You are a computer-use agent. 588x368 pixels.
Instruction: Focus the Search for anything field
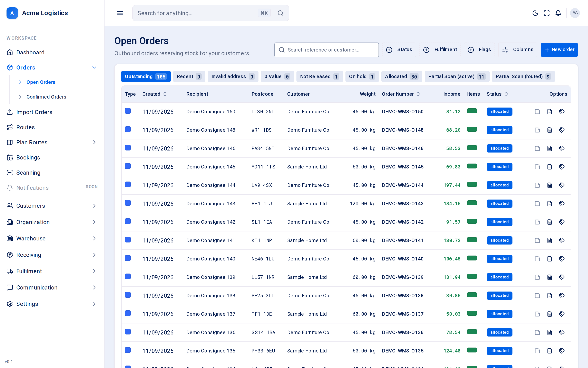[210, 13]
